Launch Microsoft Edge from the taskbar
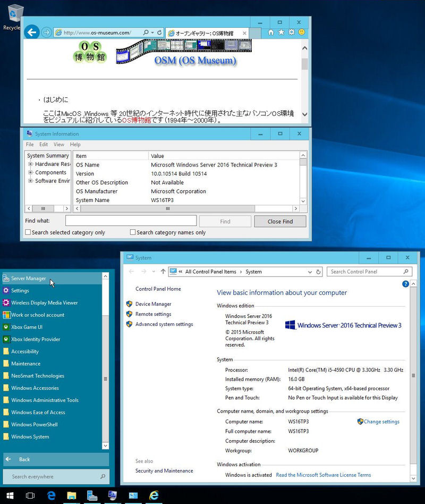Viewport: 425px width, 504px height. click(51, 495)
